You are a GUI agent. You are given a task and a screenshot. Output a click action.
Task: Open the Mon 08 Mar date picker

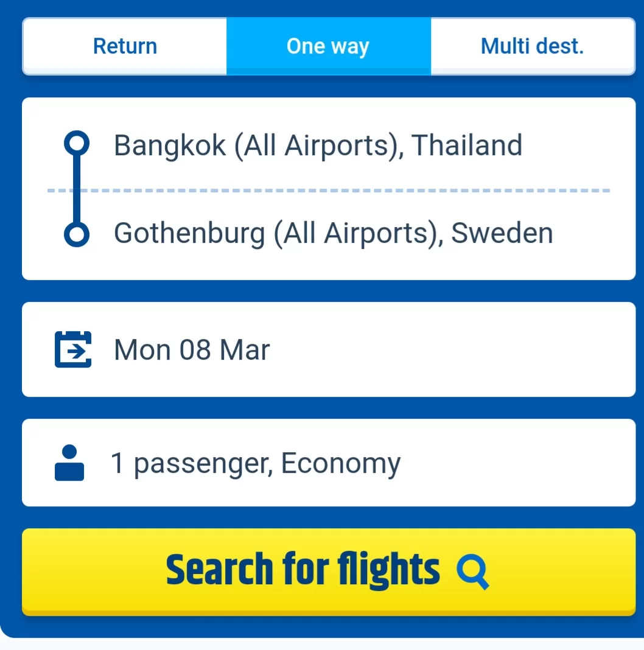tap(192, 350)
